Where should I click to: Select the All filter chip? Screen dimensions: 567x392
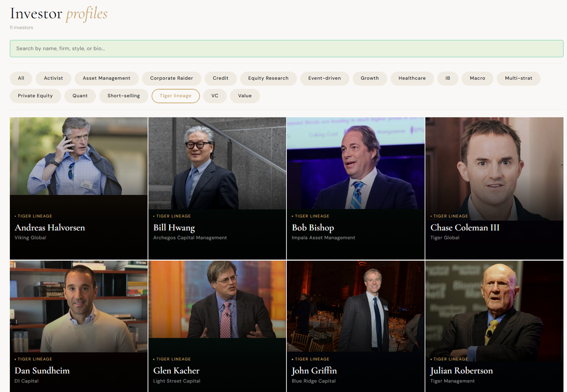pos(21,78)
